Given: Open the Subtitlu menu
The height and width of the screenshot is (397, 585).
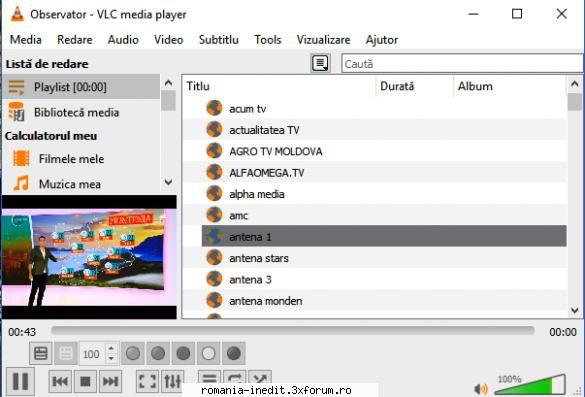Looking at the screenshot, I should [x=219, y=40].
